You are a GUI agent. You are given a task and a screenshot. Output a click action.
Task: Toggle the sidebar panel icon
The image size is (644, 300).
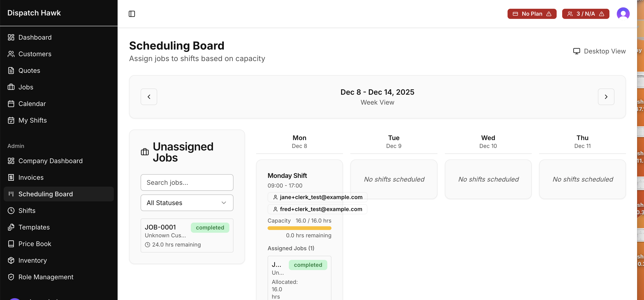point(132,14)
